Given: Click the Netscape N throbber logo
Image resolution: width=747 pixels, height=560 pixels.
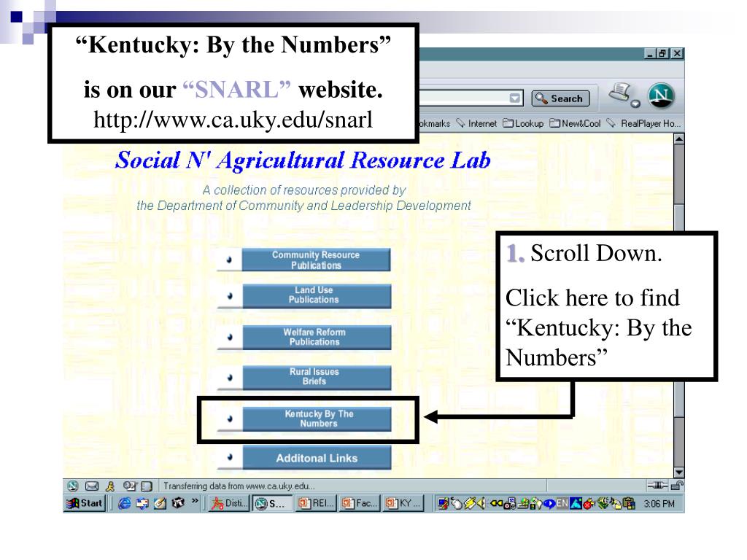Looking at the screenshot, I should pyautogui.click(x=661, y=96).
